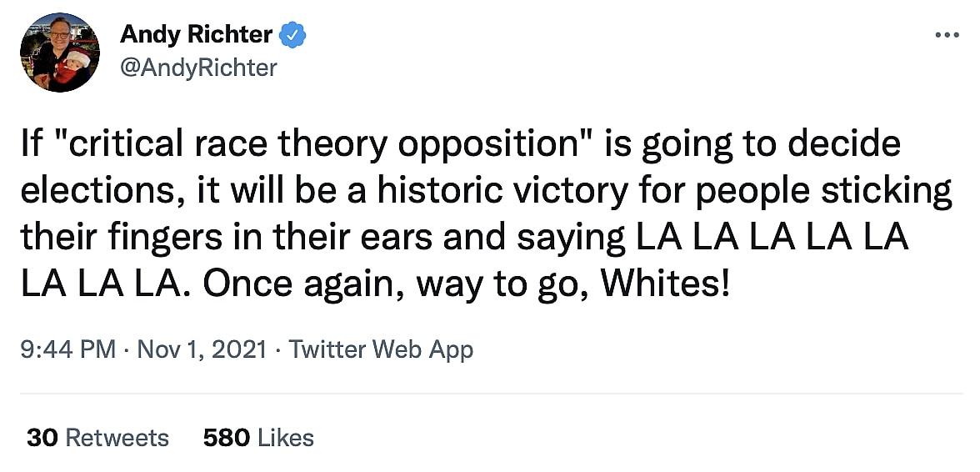Click the number 580 in like count
980x472 pixels.
click(x=227, y=438)
